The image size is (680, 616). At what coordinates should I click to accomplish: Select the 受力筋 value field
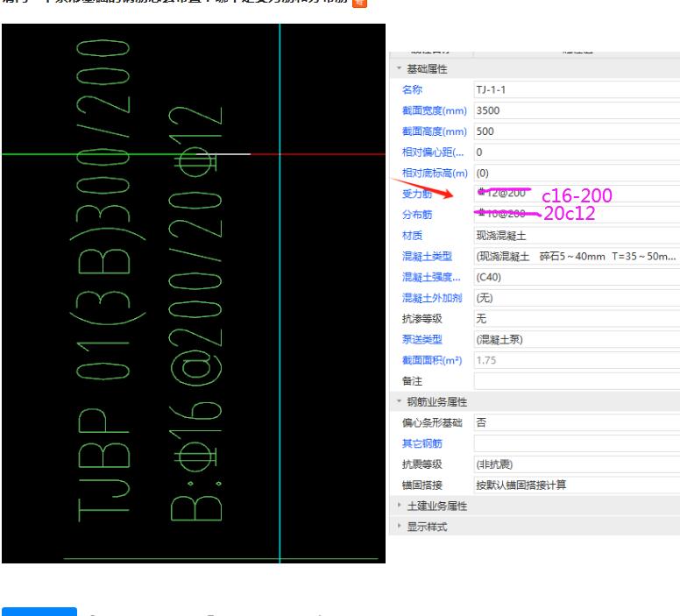577,194
